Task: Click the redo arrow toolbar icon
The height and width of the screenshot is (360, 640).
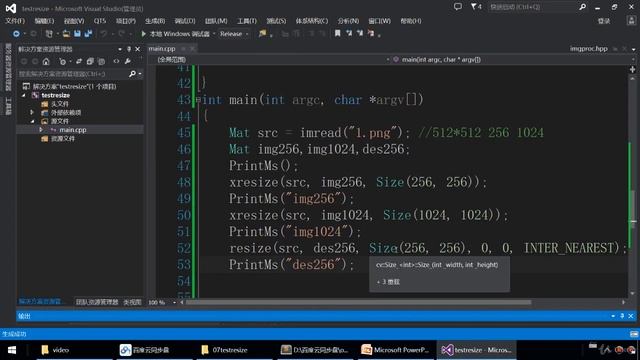Action: pyautogui.click(x=121, y=34)
